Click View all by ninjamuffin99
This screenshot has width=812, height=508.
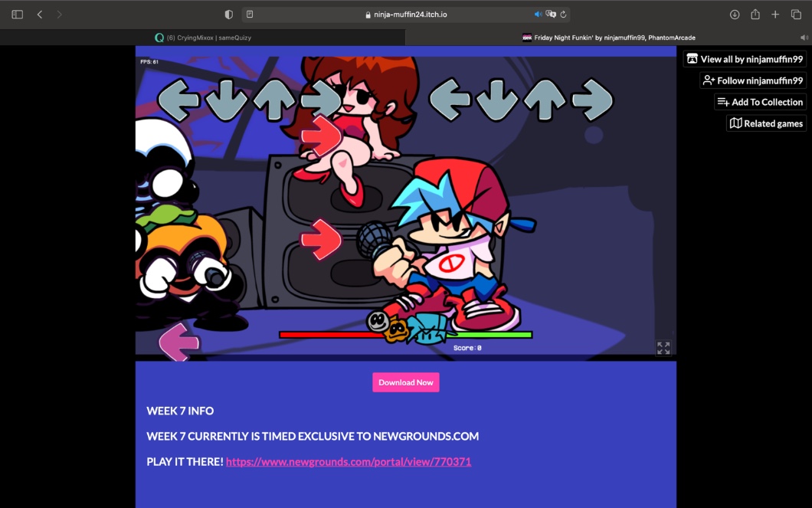coord(745,59)
